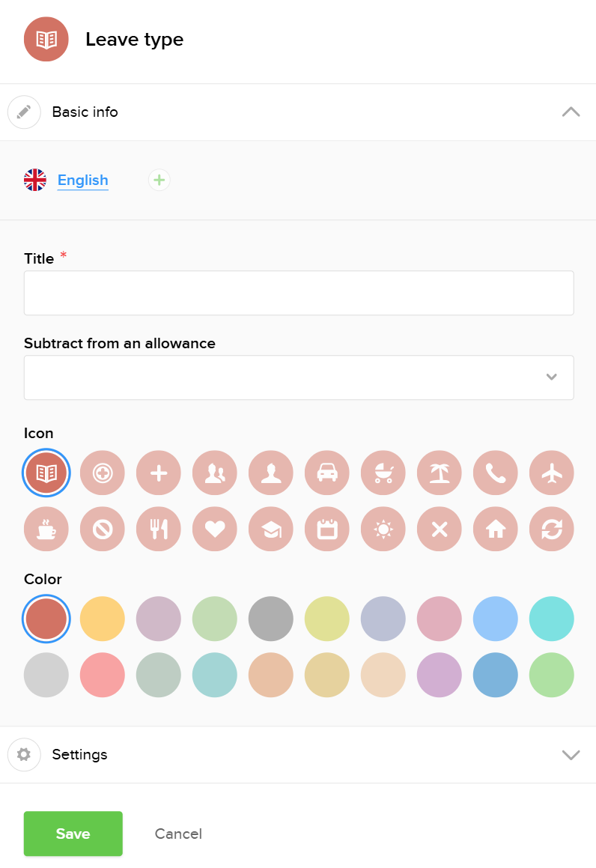Choose the palm tree island icon
Viewport: 596px width, 868px height.
(x=440, y=473)
